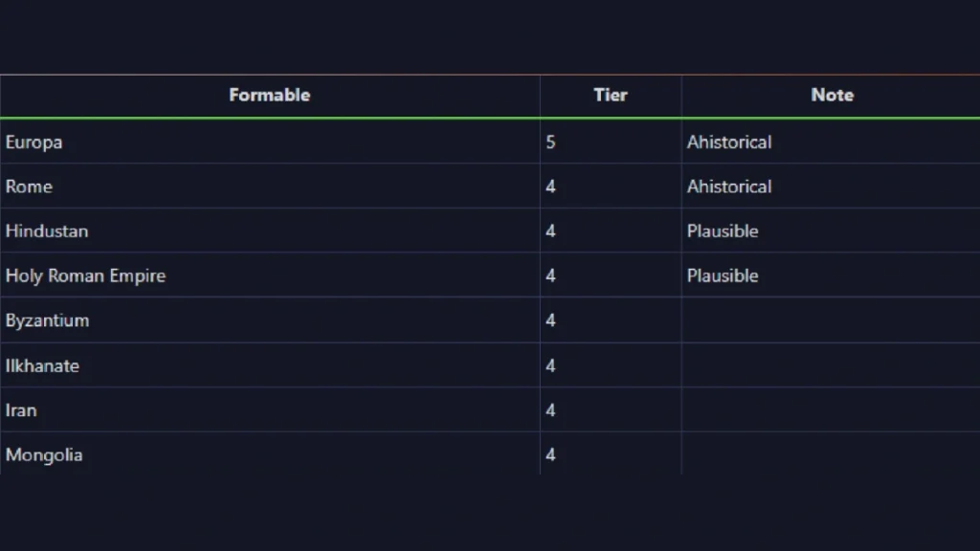Click the Plausible note for Hindustan
980x551 pixels.
723,231
